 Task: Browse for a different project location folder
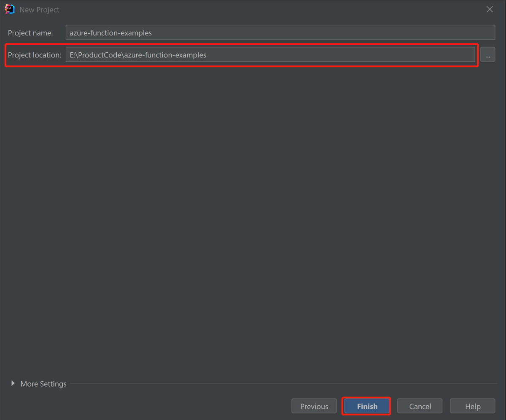(x=487, y=54)
